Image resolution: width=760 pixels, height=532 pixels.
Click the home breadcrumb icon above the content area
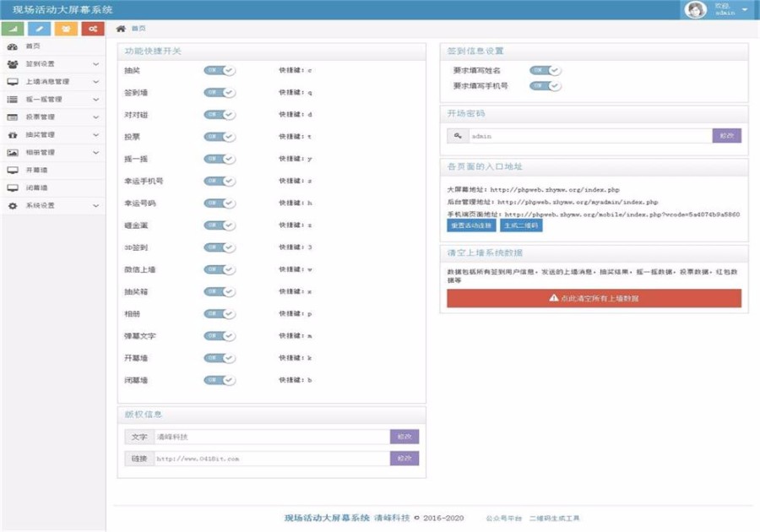click(x=119, y=28)
